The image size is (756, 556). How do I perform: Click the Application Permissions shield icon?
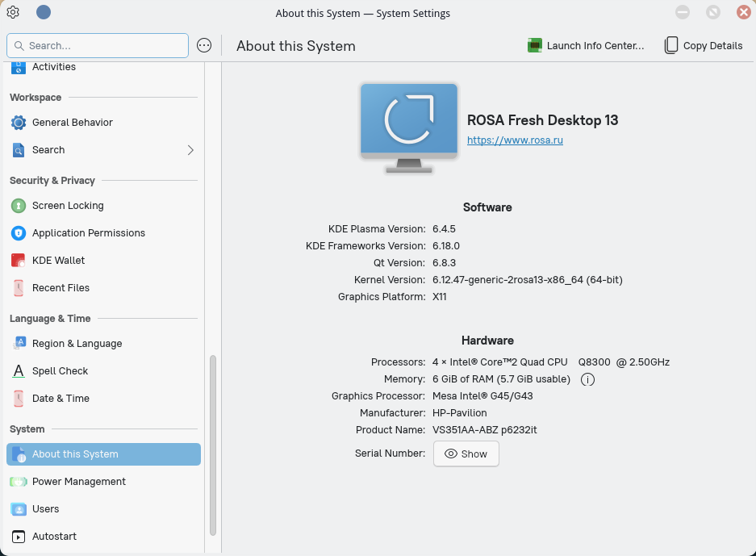[19, 233]
